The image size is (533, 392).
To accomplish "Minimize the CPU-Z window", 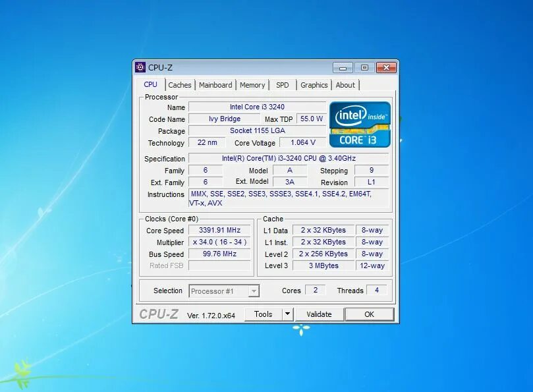I will coord(343,68).
